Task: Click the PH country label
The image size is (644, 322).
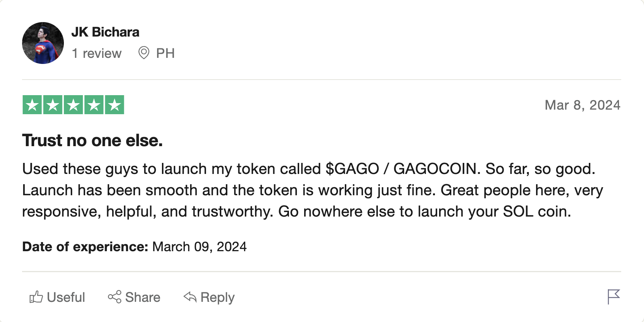Action: [165, 53]
